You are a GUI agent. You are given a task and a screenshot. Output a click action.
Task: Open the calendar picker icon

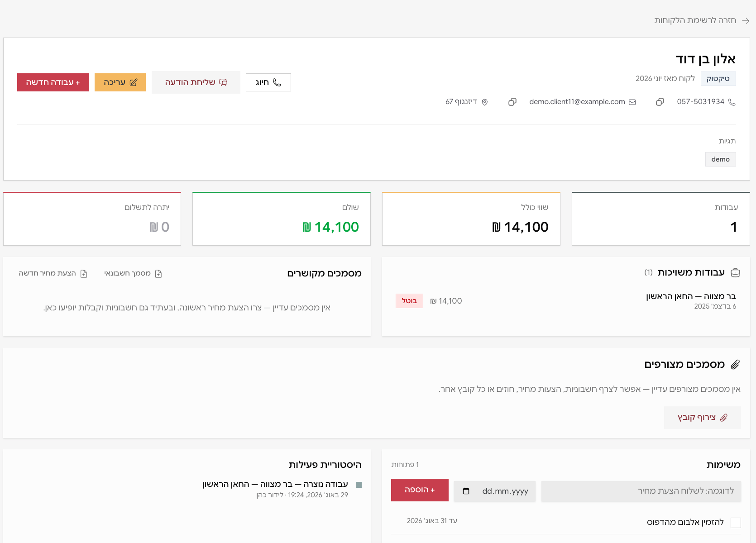pyautogui.click(x=466, y=491)
